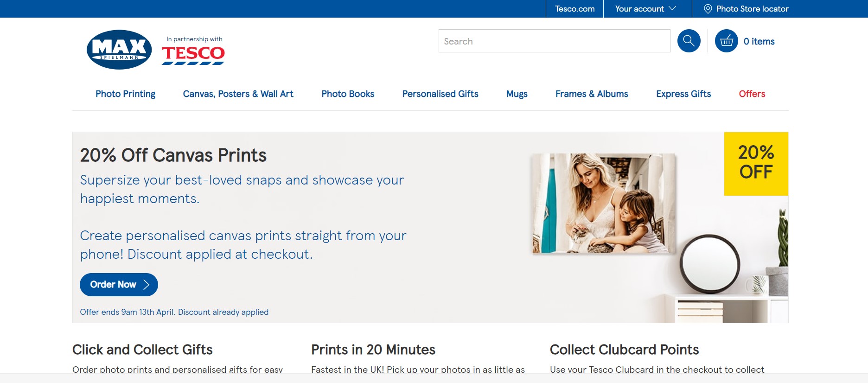Open the red Offers menu
Viewport: 868px width, 383px height.
click(x=752, y=94)
